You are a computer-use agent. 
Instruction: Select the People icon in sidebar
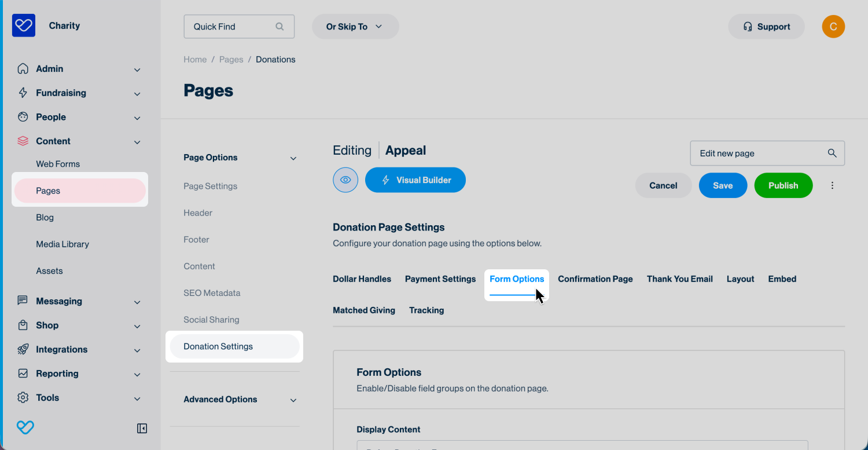(23, 117)
